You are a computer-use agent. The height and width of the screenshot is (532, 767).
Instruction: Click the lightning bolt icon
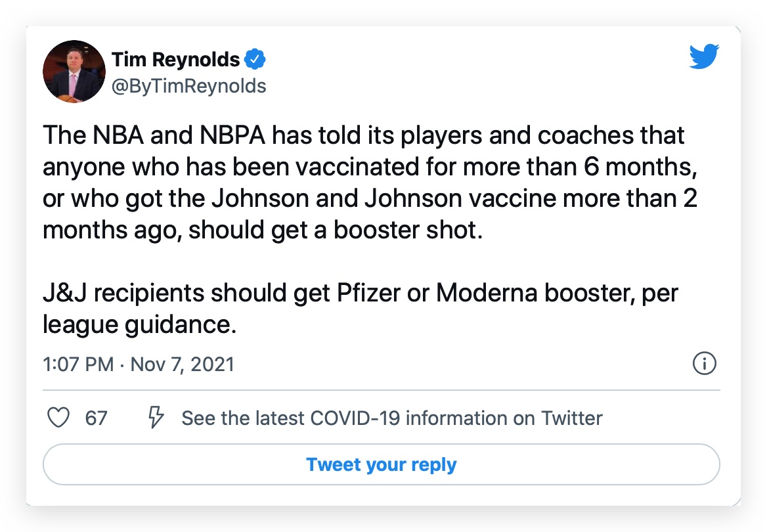pos(156,418)
